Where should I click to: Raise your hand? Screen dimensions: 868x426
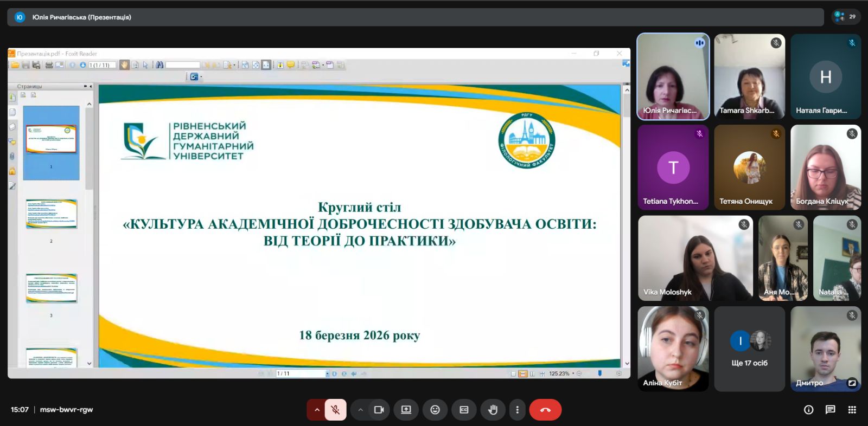(x=493, y=410)
